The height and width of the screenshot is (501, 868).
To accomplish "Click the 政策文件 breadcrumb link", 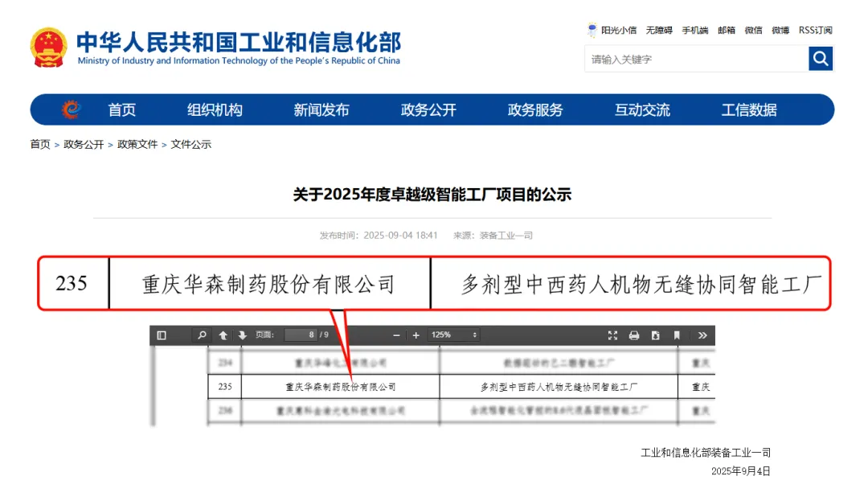I will (137, 145).
